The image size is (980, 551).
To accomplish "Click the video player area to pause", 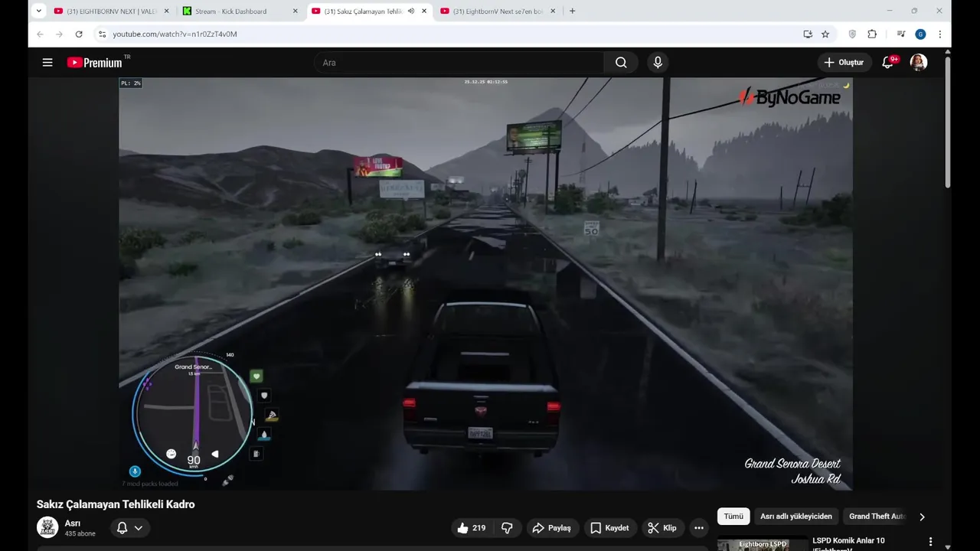I will pos(485,283).
